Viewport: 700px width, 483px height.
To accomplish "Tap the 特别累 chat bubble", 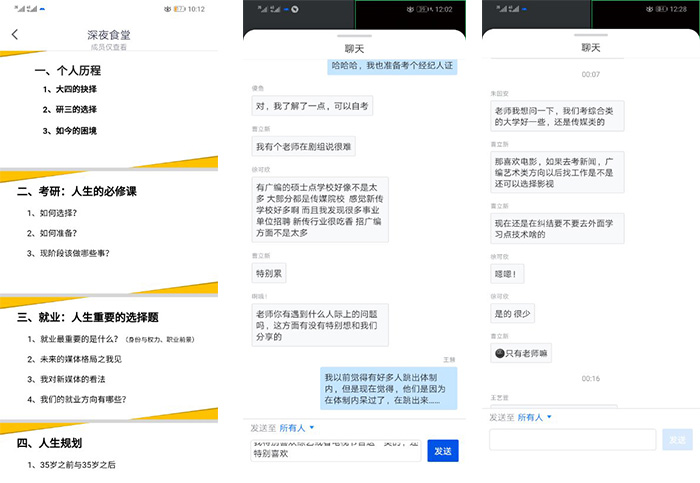I will coord(270,271).
